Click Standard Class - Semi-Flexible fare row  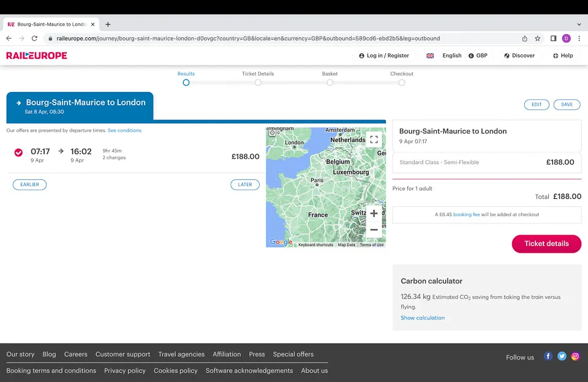click(487, 162)
